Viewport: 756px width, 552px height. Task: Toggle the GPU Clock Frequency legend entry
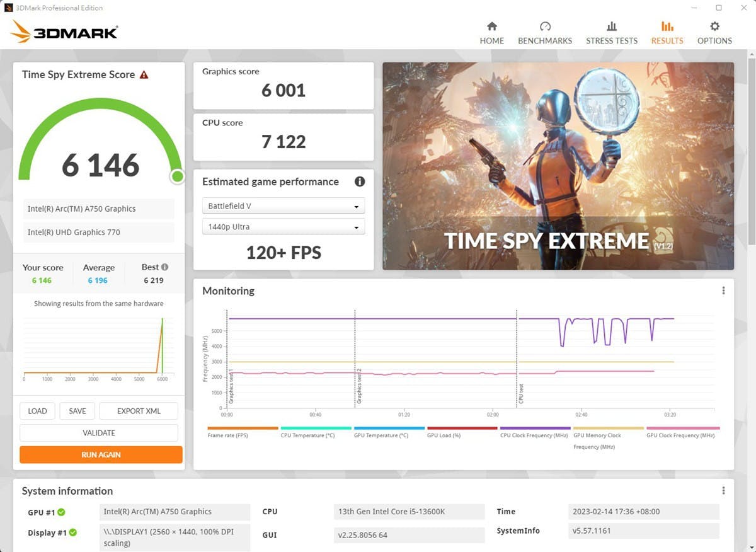pos(682,432)
